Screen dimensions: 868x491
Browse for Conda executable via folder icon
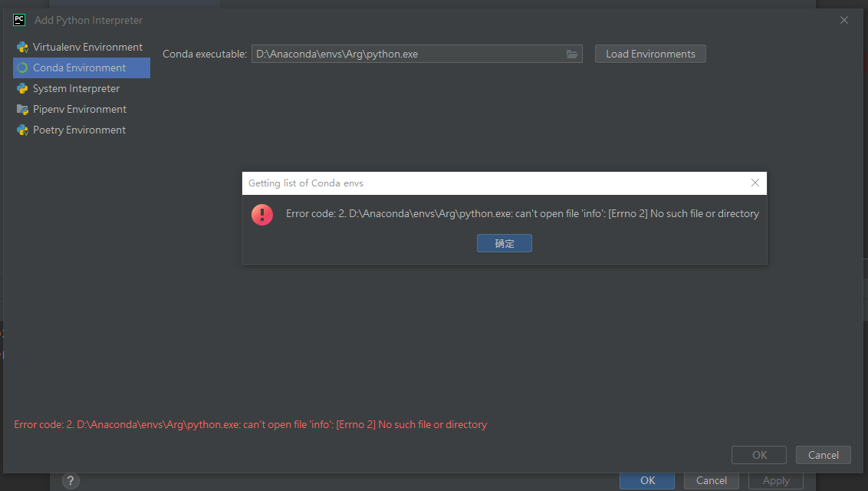[572, 54]
